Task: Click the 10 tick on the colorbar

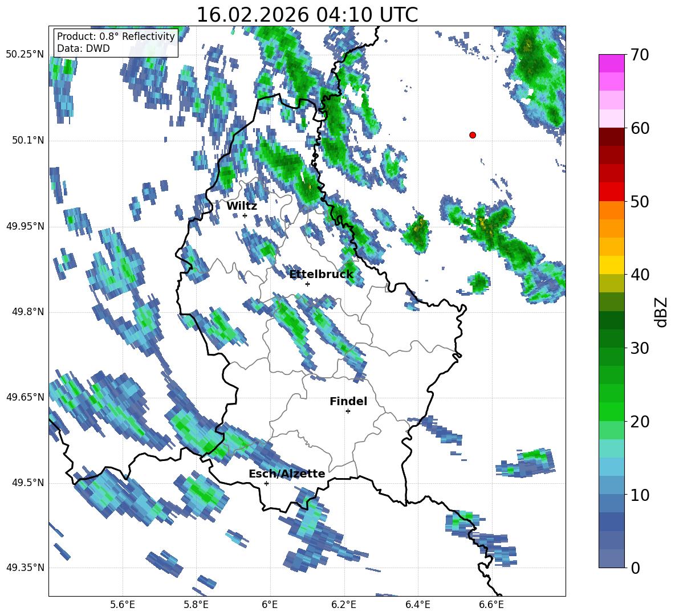Action: 640,495
